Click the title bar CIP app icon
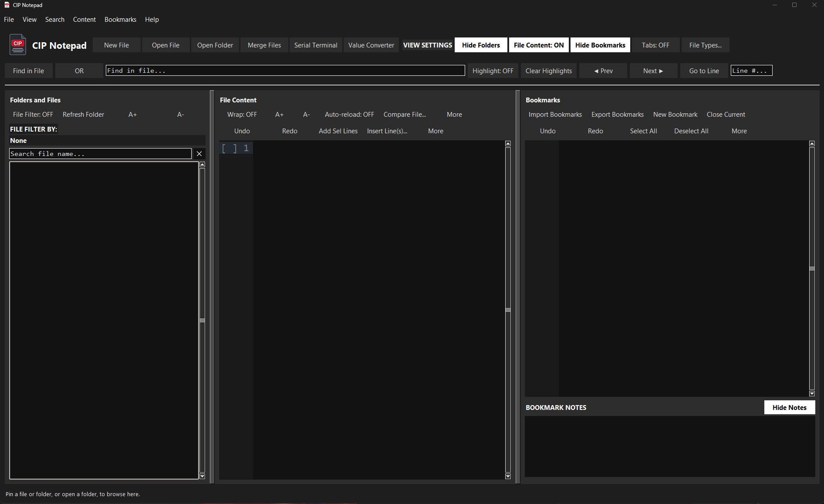824x504 pixels. click(7, 5)
